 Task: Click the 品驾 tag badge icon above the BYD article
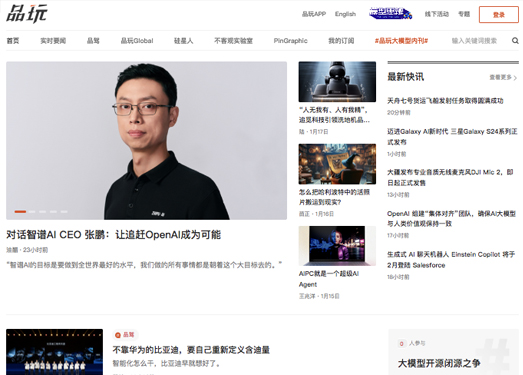coord(117,335)
